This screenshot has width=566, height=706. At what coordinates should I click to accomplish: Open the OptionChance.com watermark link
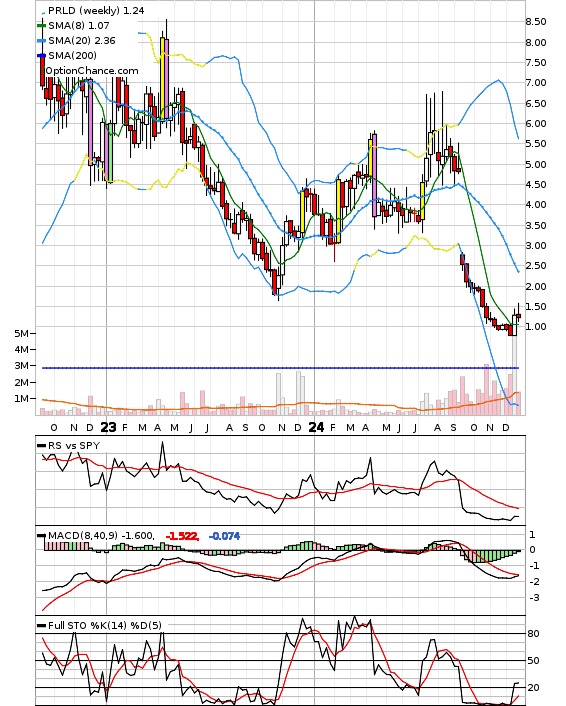(92, 71)
